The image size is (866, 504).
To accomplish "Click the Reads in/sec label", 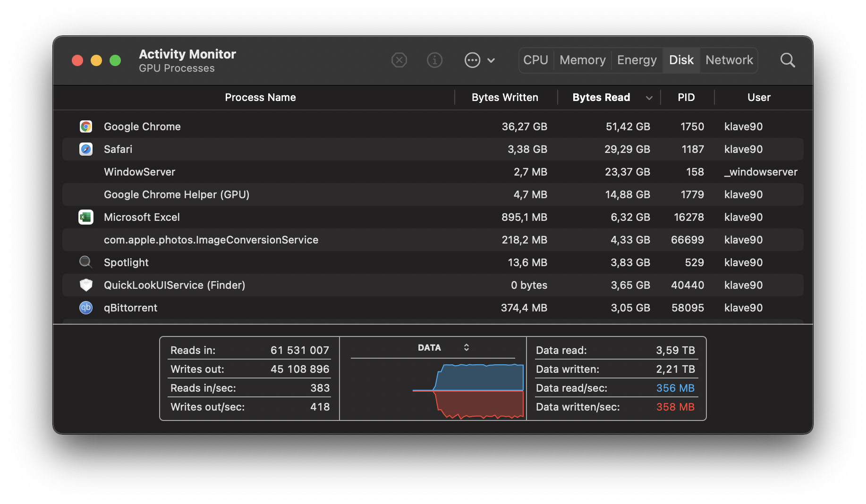I will click(x=203, y=388).
